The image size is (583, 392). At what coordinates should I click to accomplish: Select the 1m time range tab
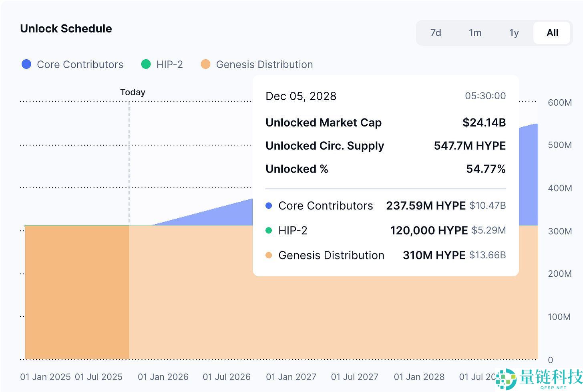point(475,33)
